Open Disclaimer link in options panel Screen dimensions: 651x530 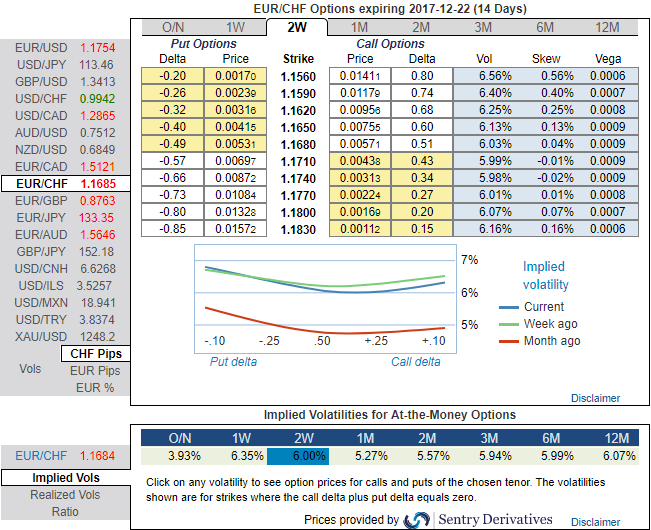595,398
